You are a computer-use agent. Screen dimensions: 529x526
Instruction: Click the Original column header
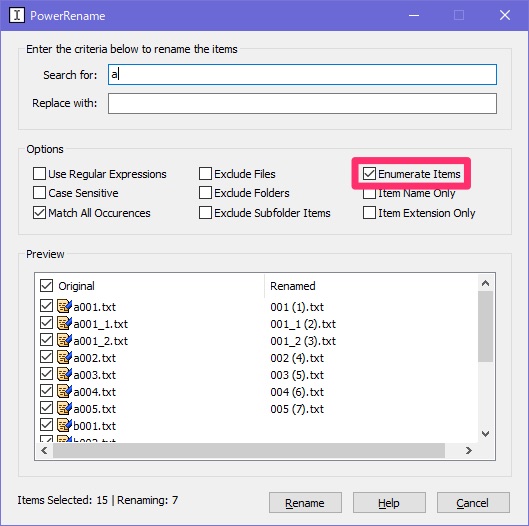point(76,286)
